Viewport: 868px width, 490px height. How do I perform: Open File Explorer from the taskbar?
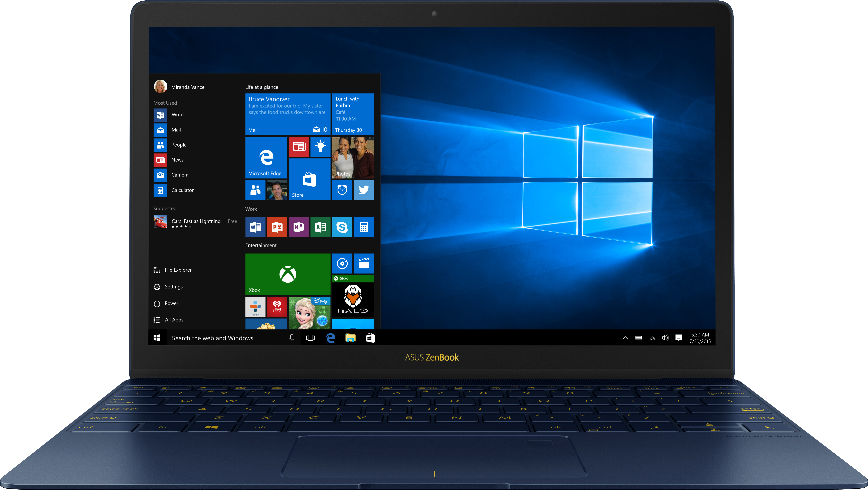[x=350, y=338]
